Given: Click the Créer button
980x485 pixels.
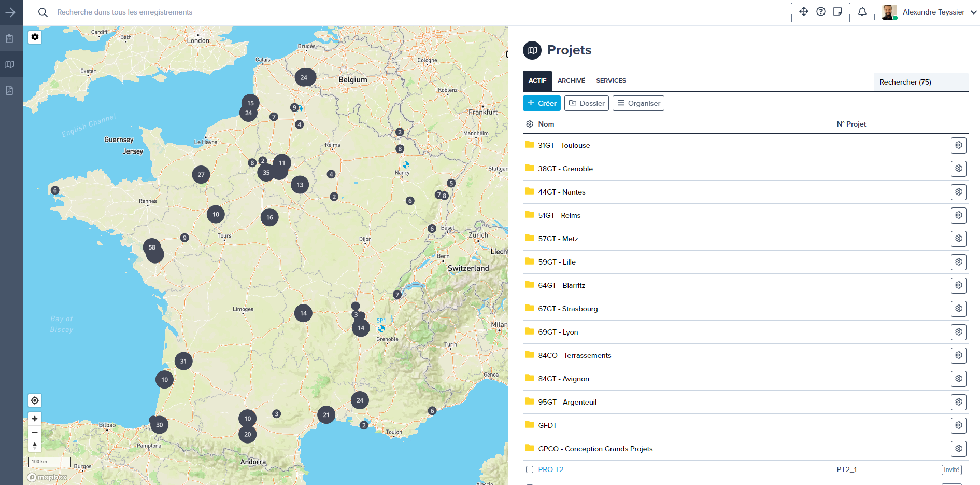Looking at the screenshot, I should pos(542,103).
